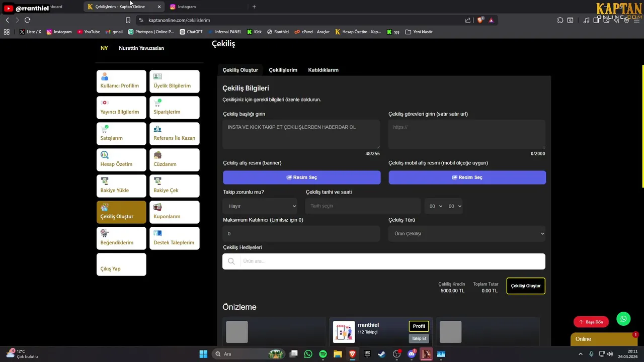Screen dimensions: 644x362
Task: Click the yellow-outlined Çekilişi Oluştur submit button
Action: [x=526, y=286]
